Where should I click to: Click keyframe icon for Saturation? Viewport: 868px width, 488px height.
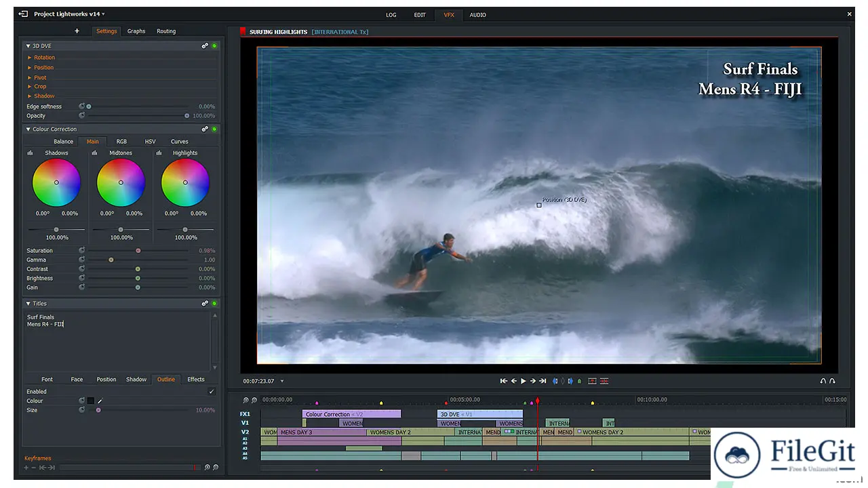(82, 251)
